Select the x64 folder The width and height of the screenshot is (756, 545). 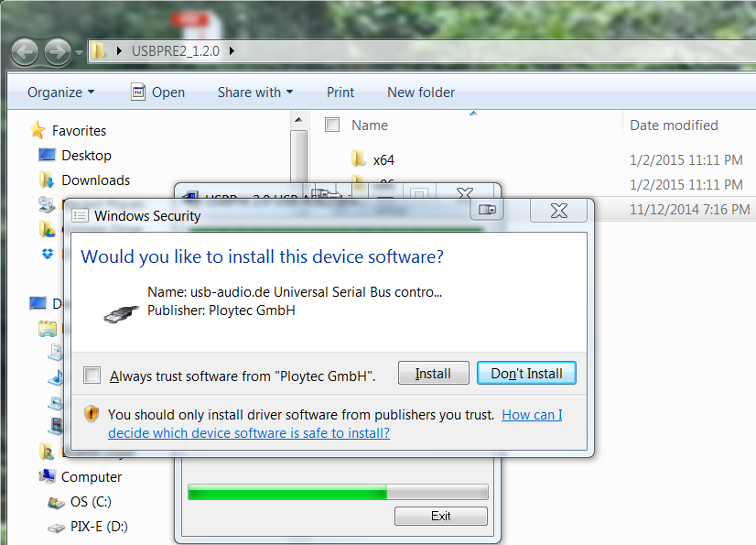[x=383, y=159]
